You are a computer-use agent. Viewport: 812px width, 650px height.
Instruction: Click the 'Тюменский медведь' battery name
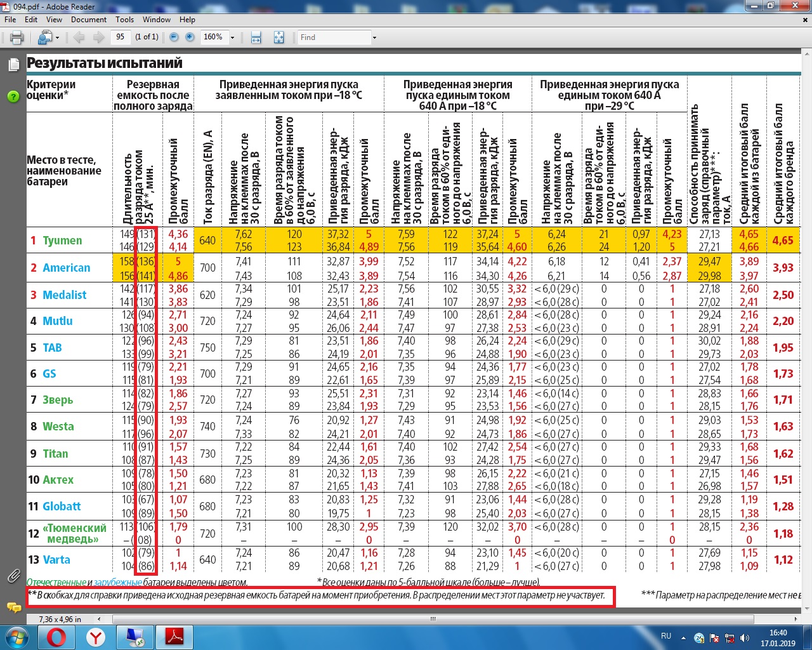pos(74,534)
